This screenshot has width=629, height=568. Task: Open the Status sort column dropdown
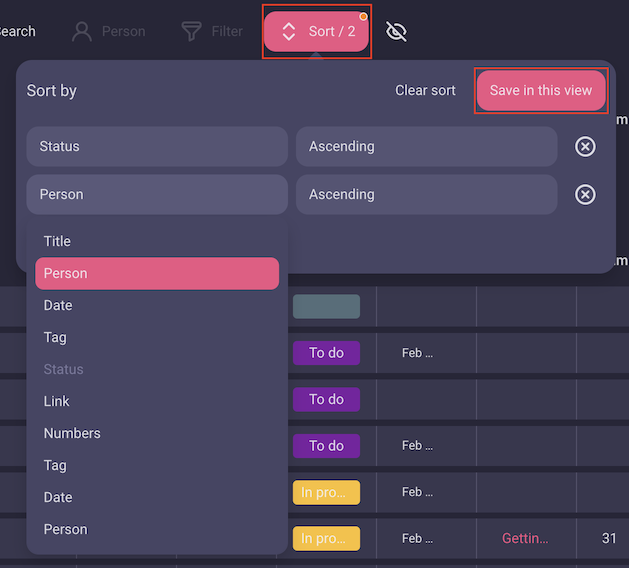[157, 146]
